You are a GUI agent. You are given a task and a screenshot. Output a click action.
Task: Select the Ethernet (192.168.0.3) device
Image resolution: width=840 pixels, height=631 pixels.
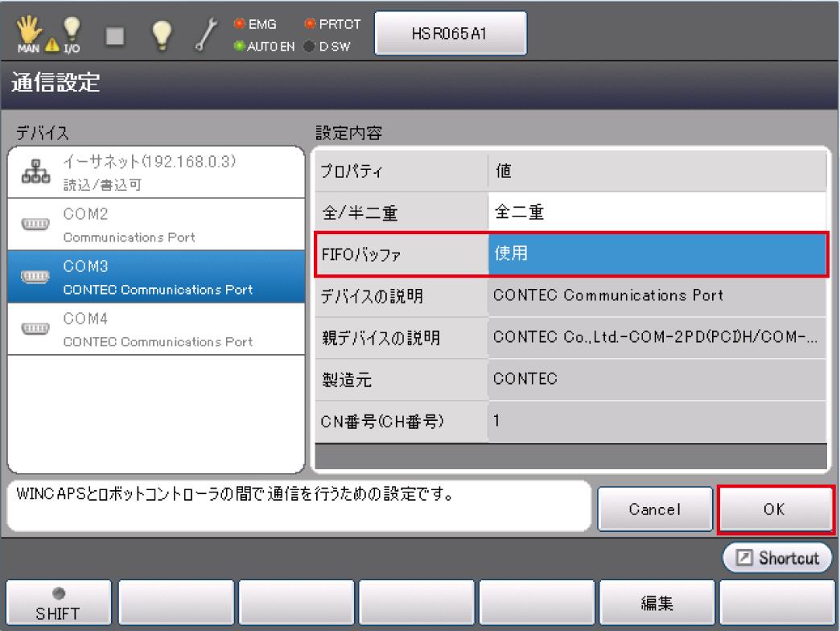click(x=156, y=172)
